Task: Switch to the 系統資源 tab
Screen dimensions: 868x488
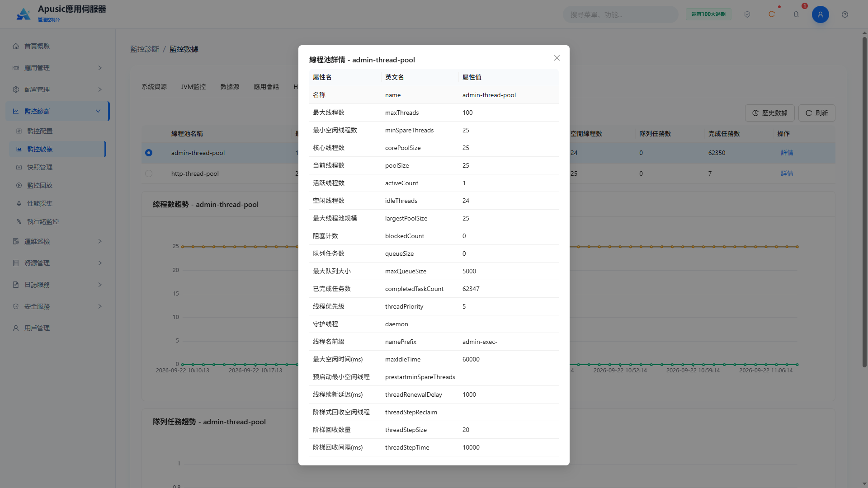Action: pyautogui.click(x=154, y=87)
